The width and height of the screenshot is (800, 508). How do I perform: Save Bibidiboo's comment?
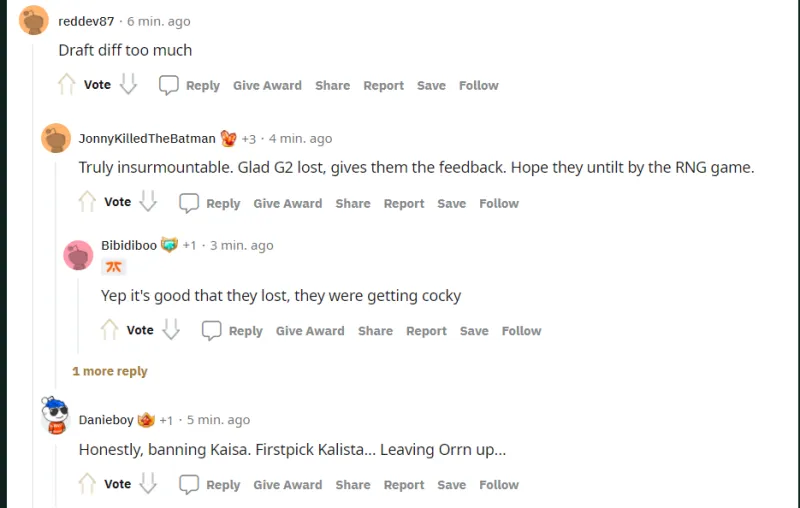tap(474, 331)
